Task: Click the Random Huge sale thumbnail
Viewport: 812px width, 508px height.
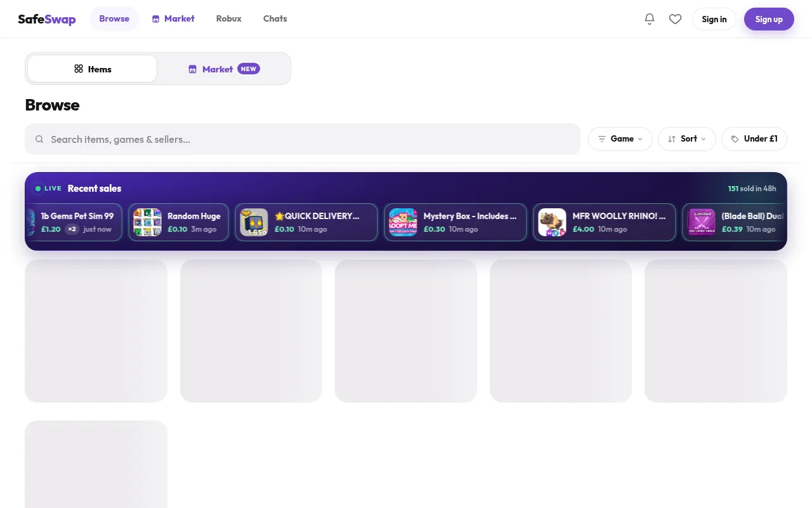Action: [x=147, y=222]
